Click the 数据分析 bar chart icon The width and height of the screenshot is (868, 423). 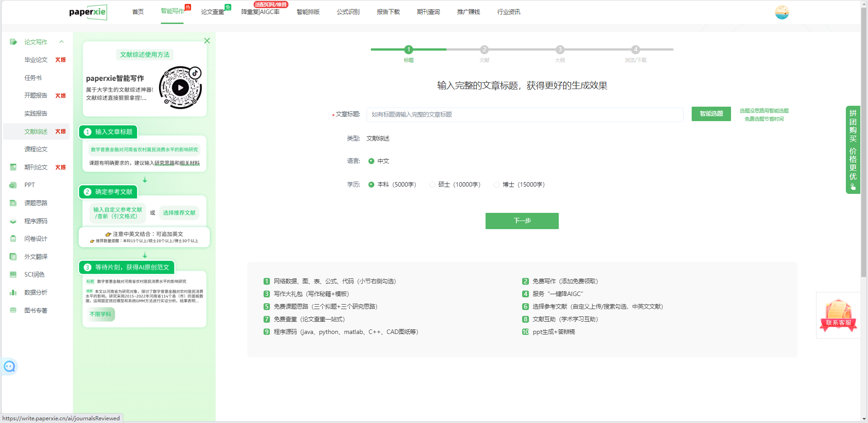tap(13, 292)
